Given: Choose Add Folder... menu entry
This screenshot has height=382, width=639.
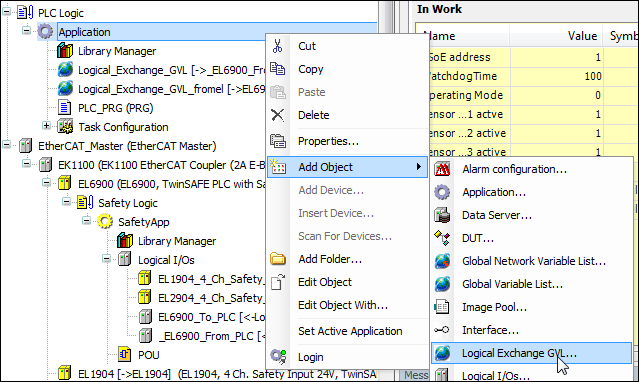Looking at the screenshot, I should click(x=347, y=259).
